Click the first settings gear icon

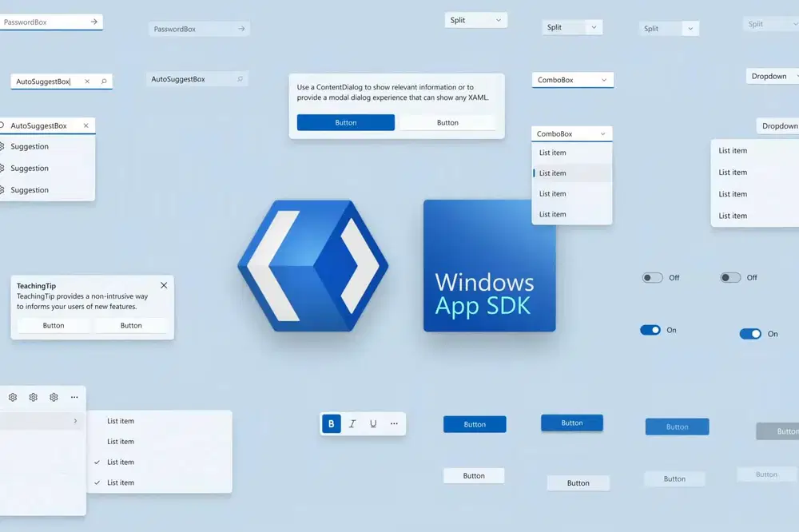(x=12, y=397)
